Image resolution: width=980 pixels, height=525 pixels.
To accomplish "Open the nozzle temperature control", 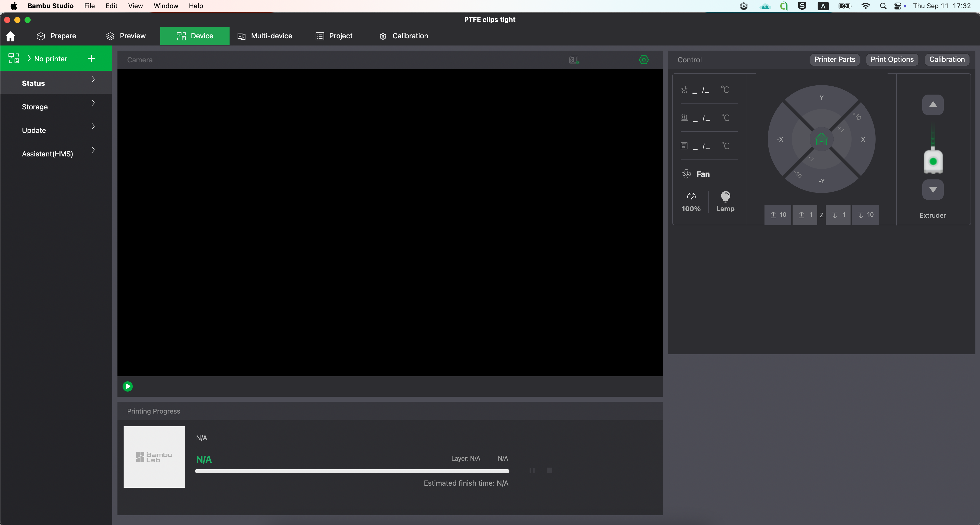I will tap(684, 90).
